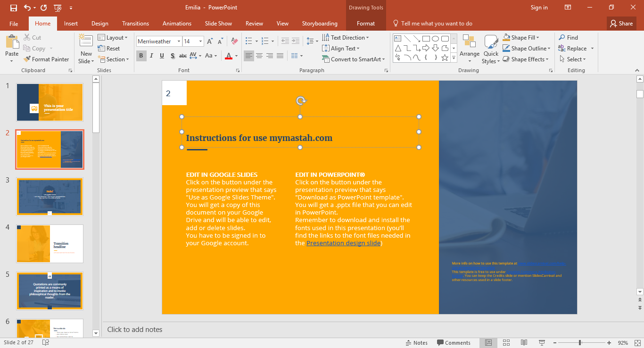This screenshot has width=644, height=348.
Task: Open the Text Direction menu
Action: 346,38
